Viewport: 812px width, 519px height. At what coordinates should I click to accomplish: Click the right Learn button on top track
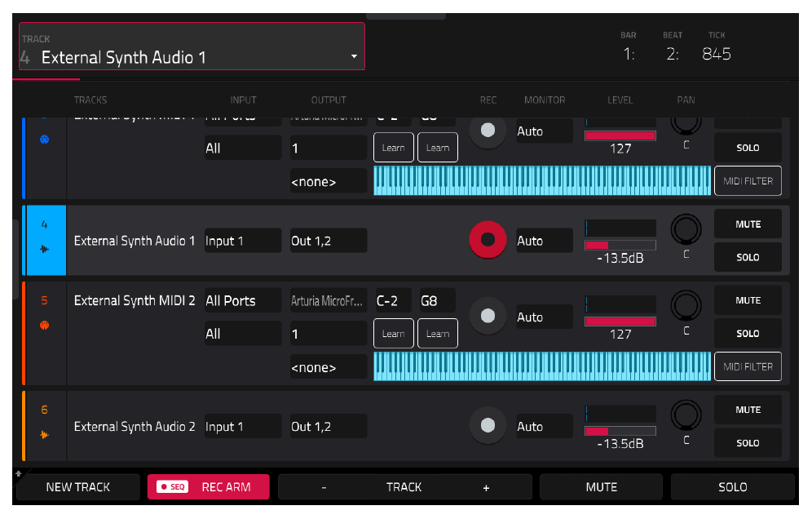(x=438, y=148)
